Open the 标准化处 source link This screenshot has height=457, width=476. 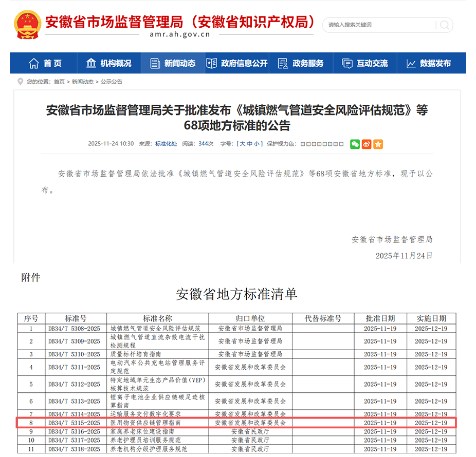click(x=166, y=144)
